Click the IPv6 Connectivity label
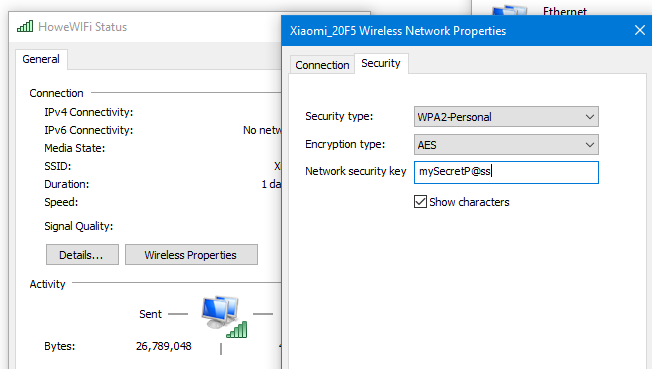This screenshot has width=652, height=369. tap(89, 130)
